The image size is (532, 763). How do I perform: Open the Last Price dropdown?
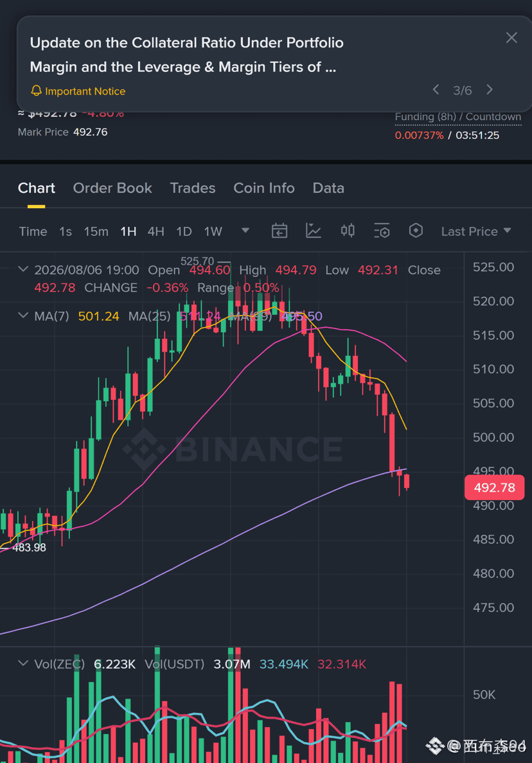476,231
